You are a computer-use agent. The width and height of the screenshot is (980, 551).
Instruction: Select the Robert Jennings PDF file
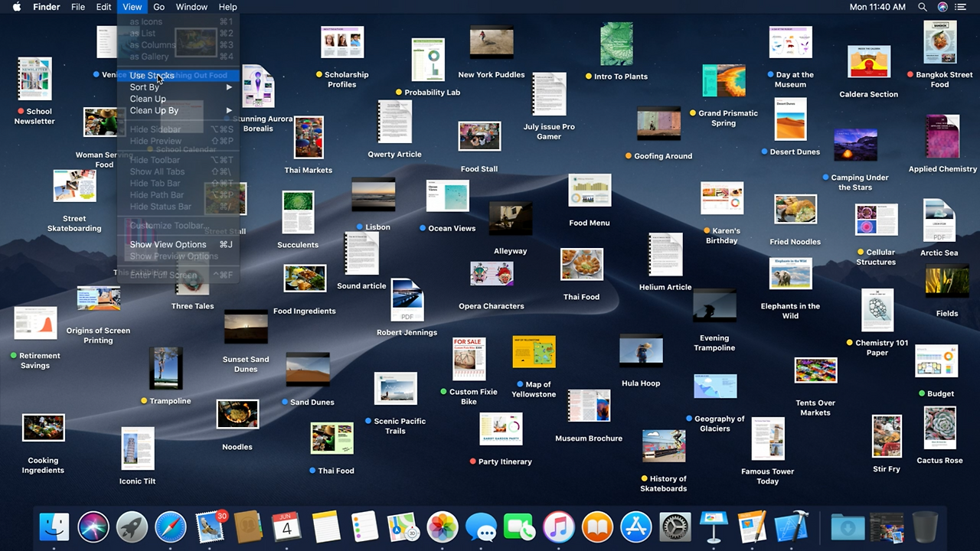[x=407, y=300]
